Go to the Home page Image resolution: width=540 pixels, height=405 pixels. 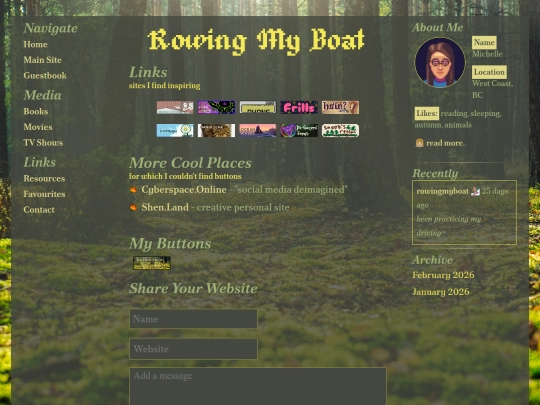pos(35,44)
